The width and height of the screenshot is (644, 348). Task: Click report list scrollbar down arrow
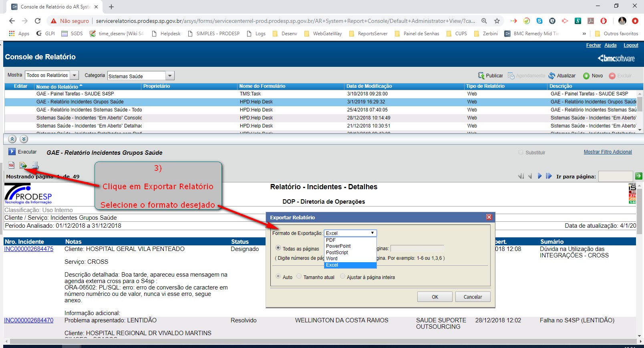640,129
